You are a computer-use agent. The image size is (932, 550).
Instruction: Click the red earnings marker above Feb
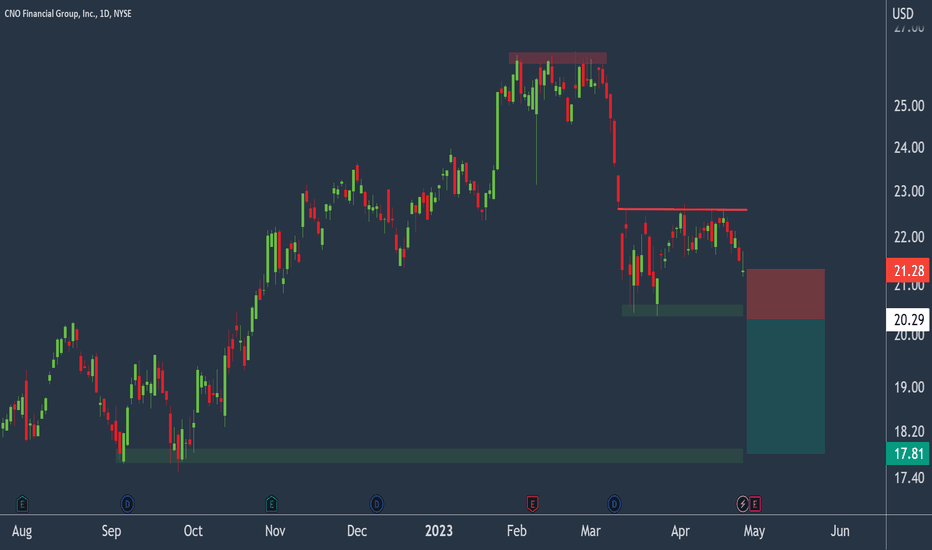[x=532, y=504]
